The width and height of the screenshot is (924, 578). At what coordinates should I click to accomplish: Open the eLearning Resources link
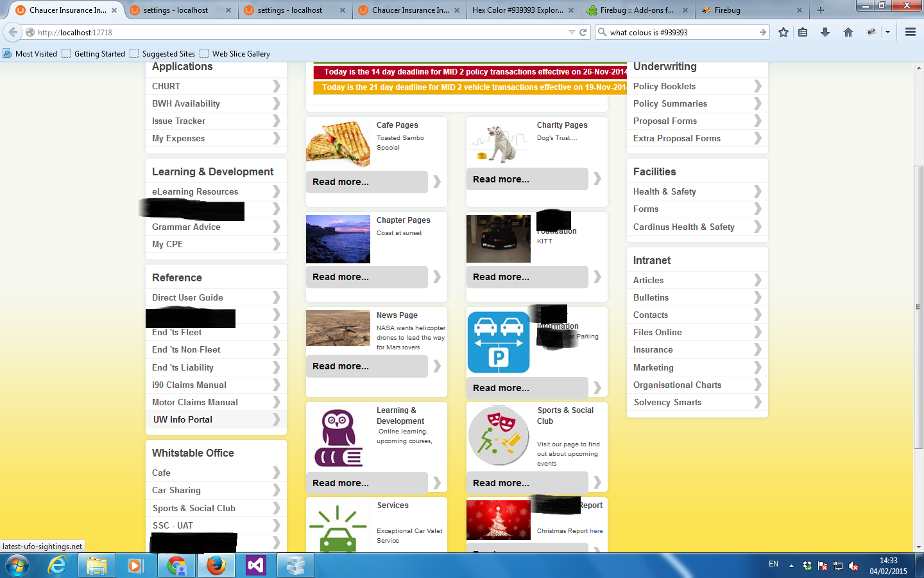pyautogui.click(x=195, y=191)
